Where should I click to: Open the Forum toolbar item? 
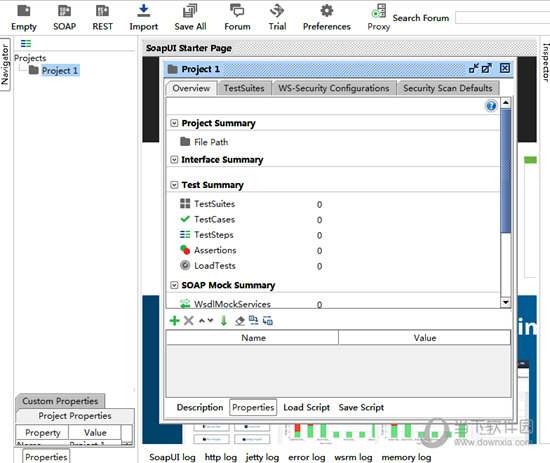pos(237,18)
